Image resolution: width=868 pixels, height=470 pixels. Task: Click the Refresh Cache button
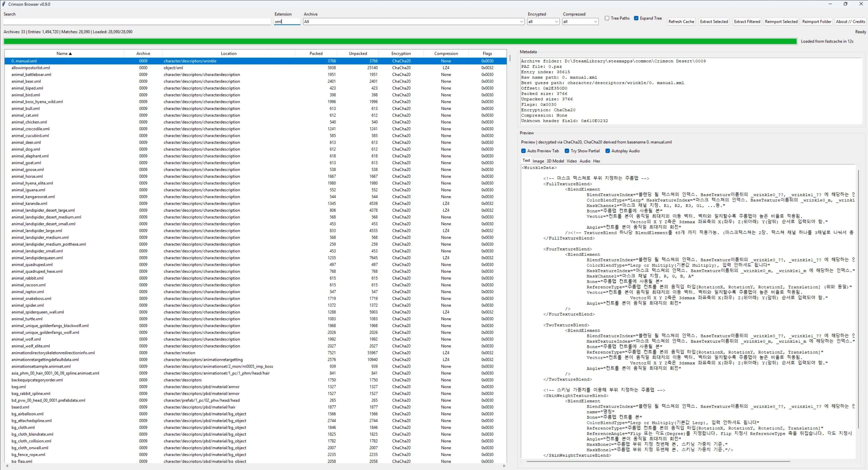(x=681, y=22)
